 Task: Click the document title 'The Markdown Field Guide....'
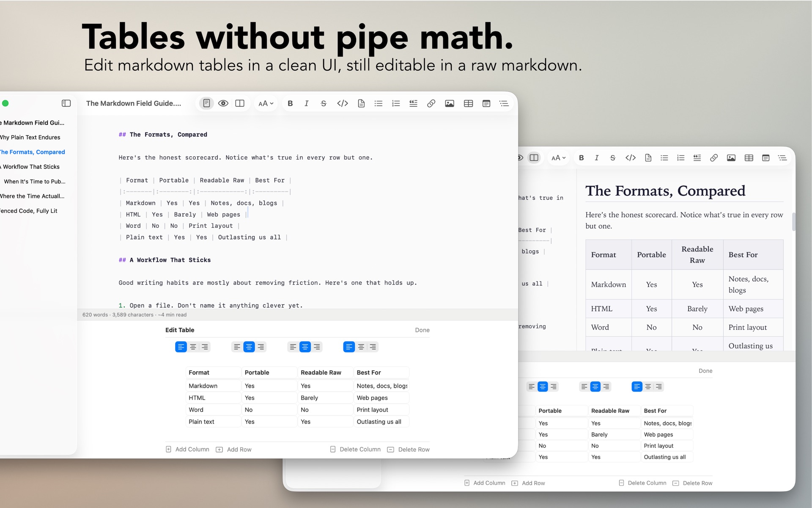point(134,103)
